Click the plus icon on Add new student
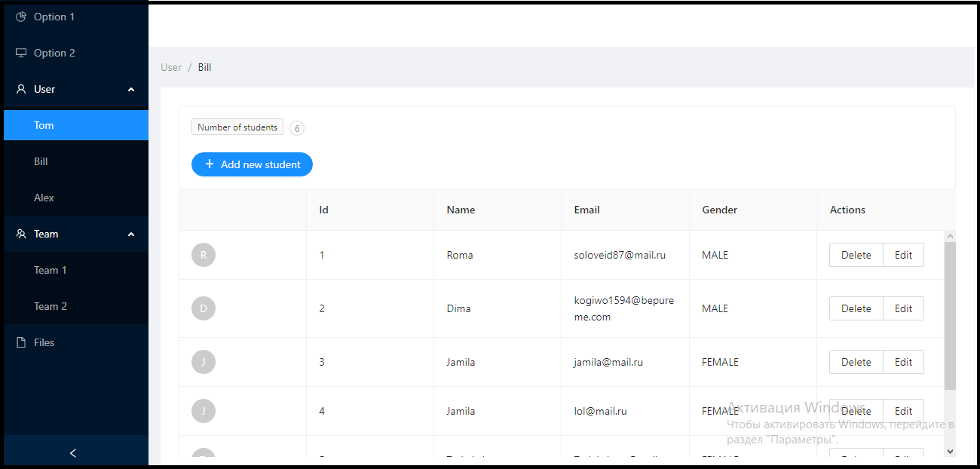The image size is (980, 469). [210, 164]
